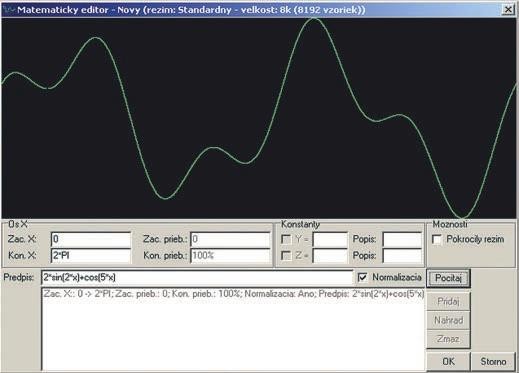Click the Zac. X input field

pos(91,239)
